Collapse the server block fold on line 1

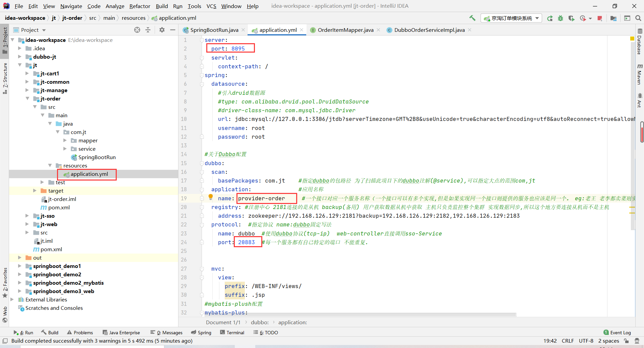(x=202, y=40)
